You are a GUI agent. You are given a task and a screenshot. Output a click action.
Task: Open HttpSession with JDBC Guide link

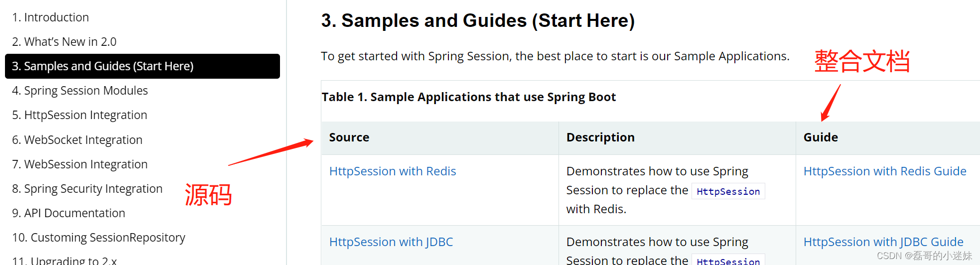coord(883,242)
